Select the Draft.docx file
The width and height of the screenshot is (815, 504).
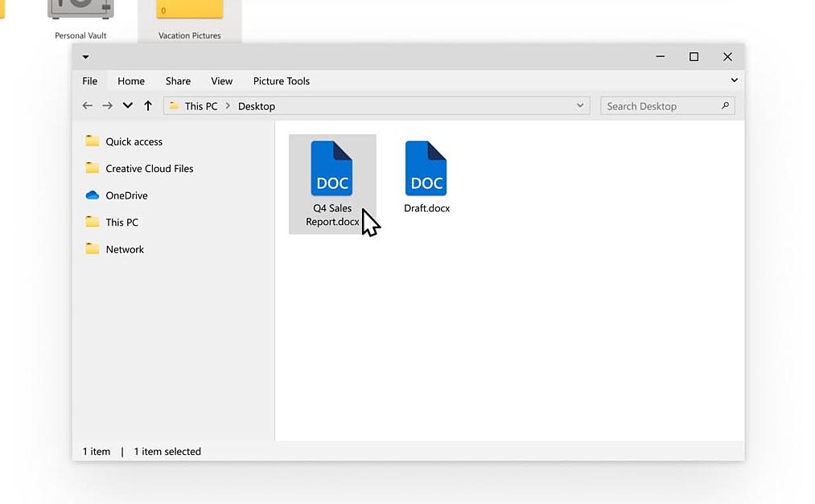point(426,169)
